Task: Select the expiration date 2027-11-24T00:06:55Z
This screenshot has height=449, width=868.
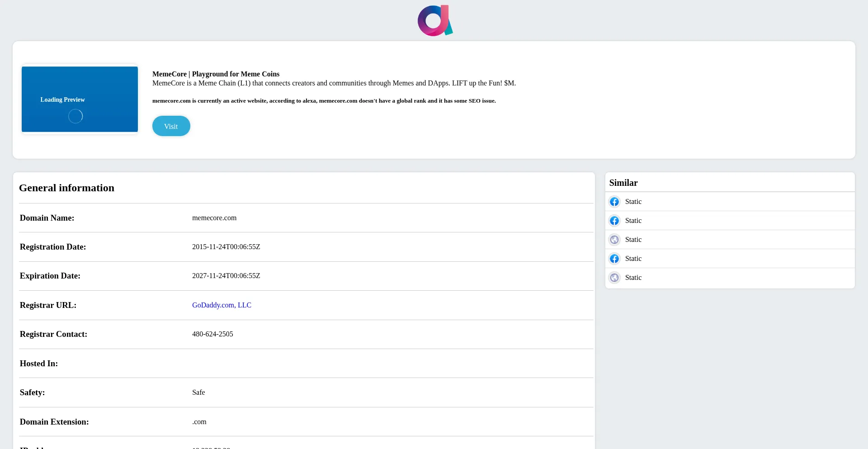Action: point(226,276)
